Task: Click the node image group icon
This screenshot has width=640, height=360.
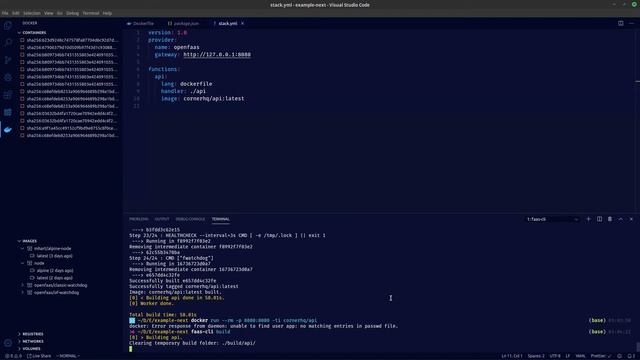Action: tap(30, 263)
